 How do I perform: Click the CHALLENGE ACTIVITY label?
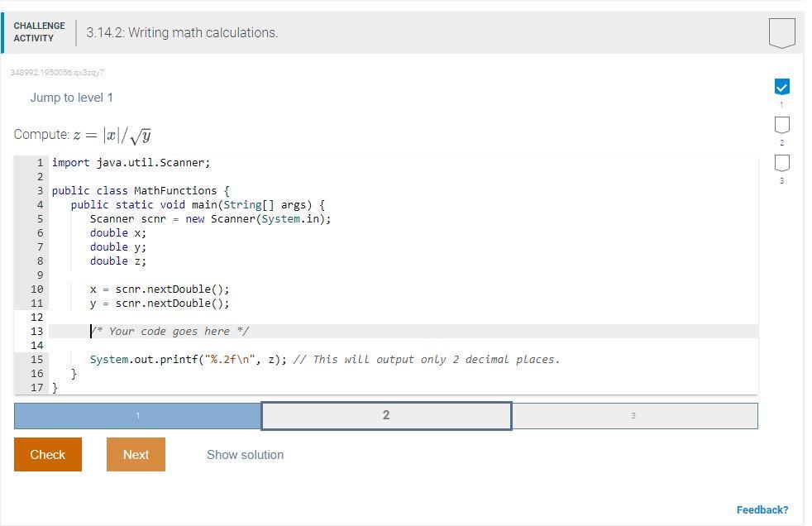[39, 31]
